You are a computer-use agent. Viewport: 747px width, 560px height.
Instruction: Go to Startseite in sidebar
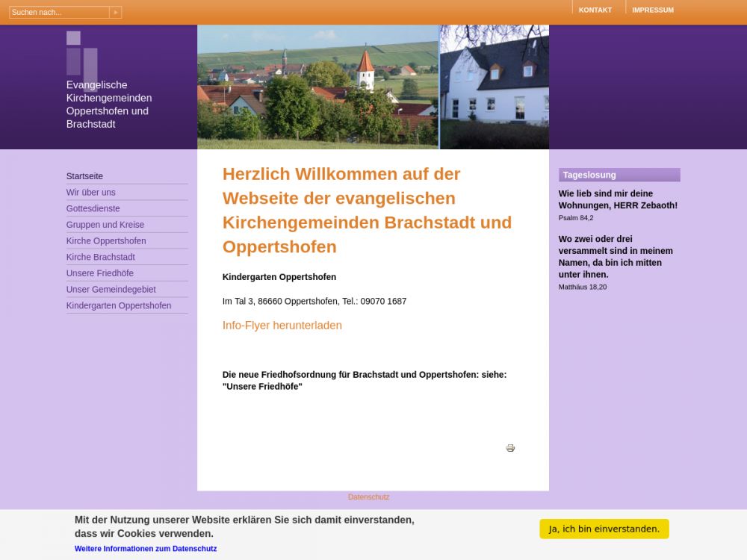click(84, 176)
